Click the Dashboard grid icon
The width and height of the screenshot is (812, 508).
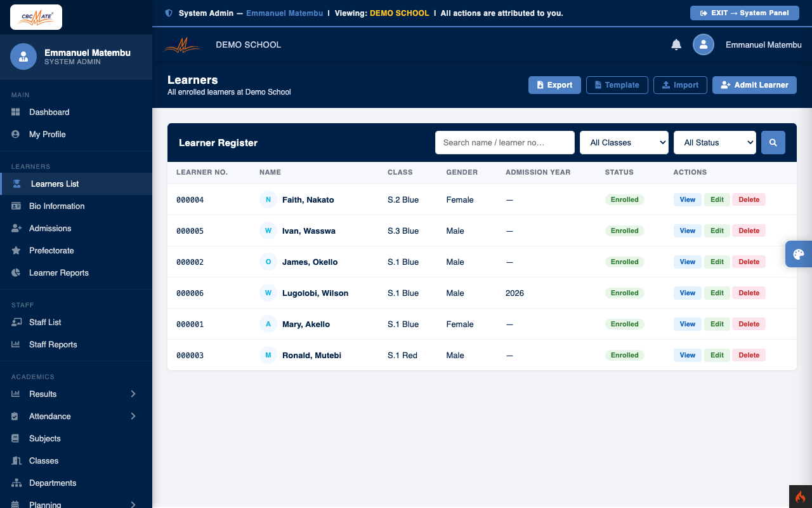click(x=16, y=112)
